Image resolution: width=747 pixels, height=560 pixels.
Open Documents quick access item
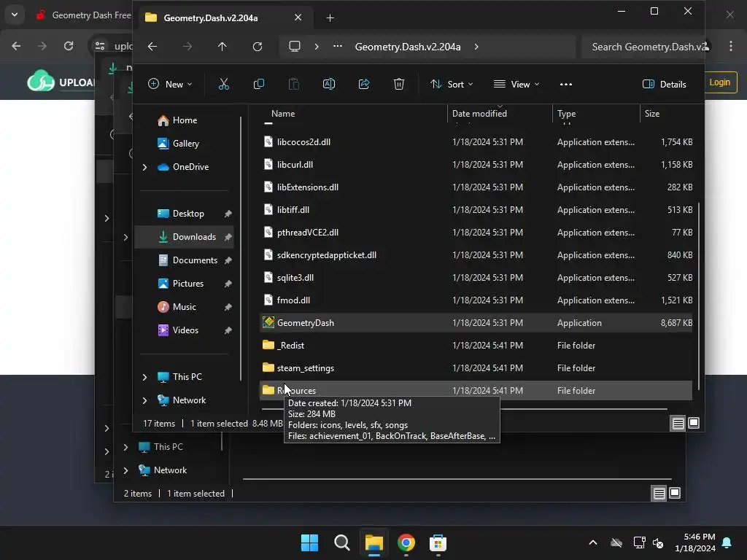(185, 260)
